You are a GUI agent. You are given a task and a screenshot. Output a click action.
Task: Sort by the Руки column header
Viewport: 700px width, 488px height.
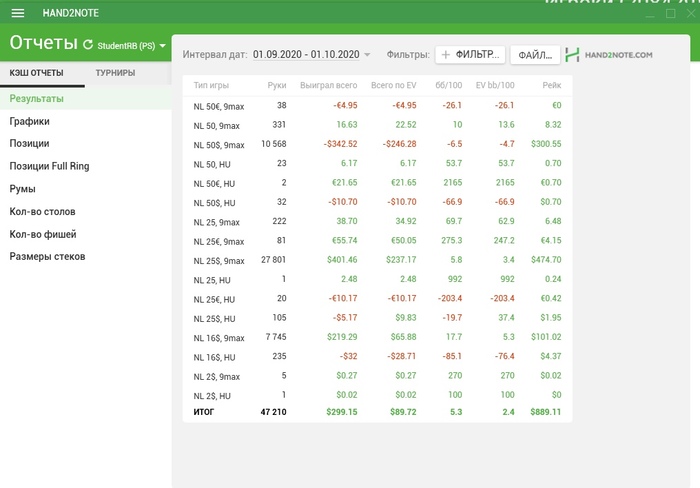[x=277, y=86]
